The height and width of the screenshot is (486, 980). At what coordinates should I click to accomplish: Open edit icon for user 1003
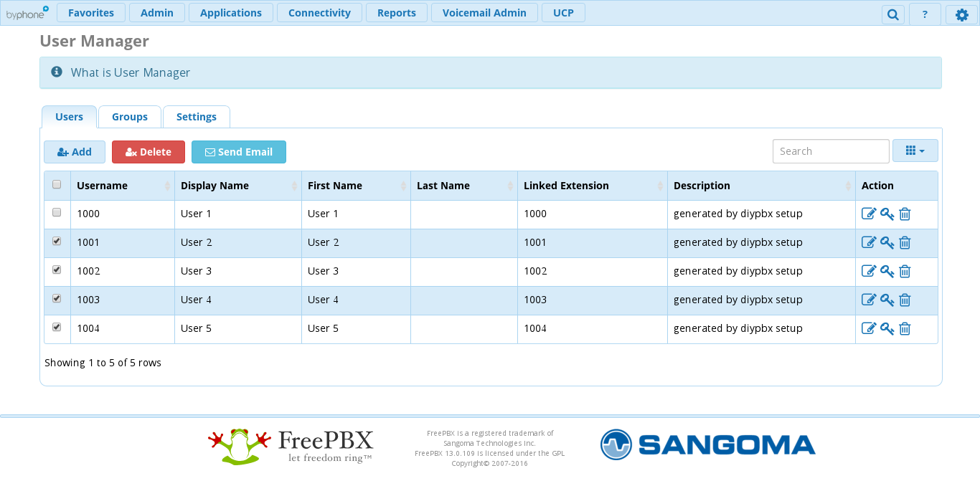coord(868,300)
